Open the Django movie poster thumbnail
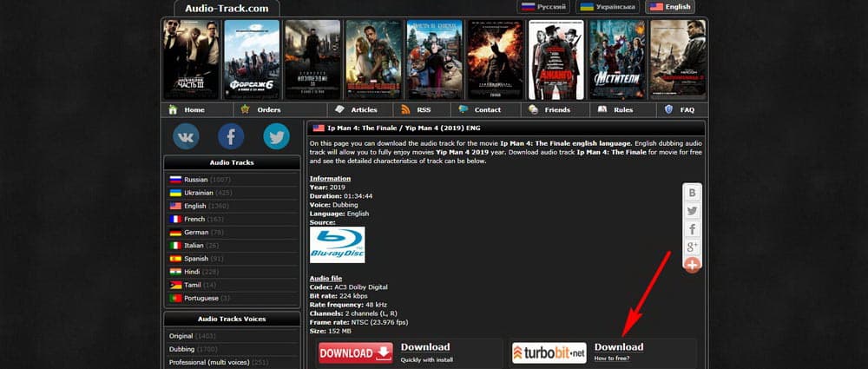 tap(556, 60)
